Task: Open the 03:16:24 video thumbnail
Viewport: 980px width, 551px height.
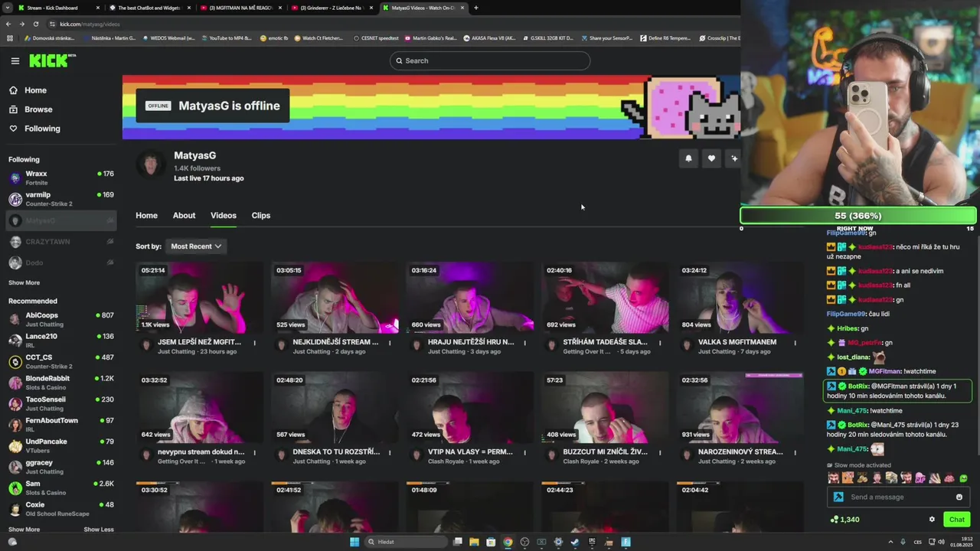Action: (469, 298)
